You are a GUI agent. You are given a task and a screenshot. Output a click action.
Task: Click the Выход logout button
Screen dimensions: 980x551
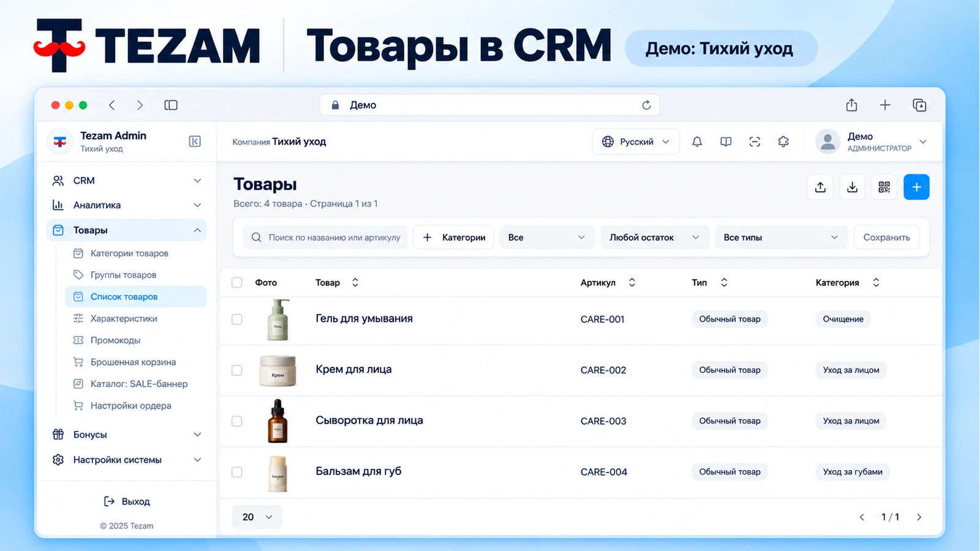click(x=127, y=501)
